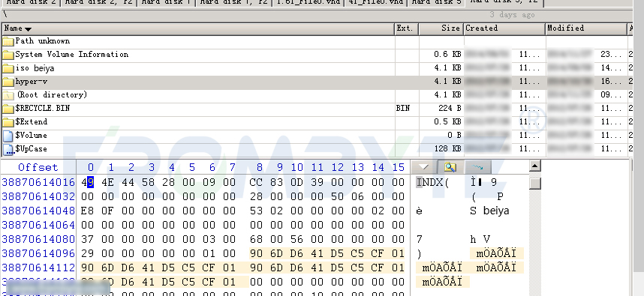Click the iso beiya folder icon
The height and width of the screenshot is (296, 644).
tap(8, 68)
